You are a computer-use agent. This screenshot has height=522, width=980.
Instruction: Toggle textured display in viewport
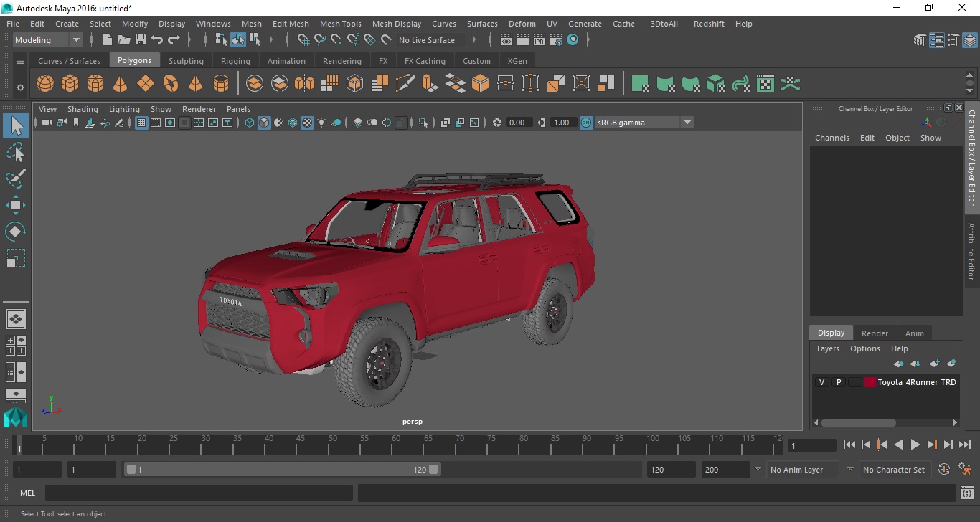pyautogui.click(x=307, y=123)
